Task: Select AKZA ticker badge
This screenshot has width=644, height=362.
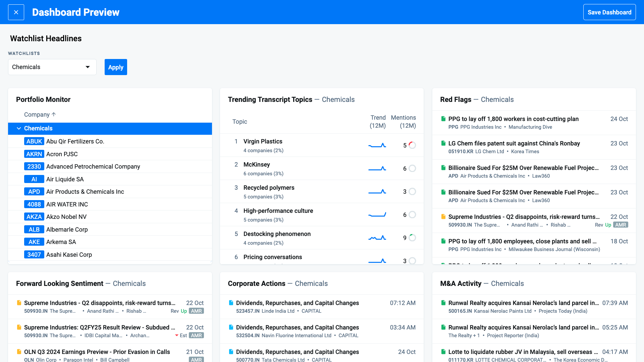Action: (34, 217)
